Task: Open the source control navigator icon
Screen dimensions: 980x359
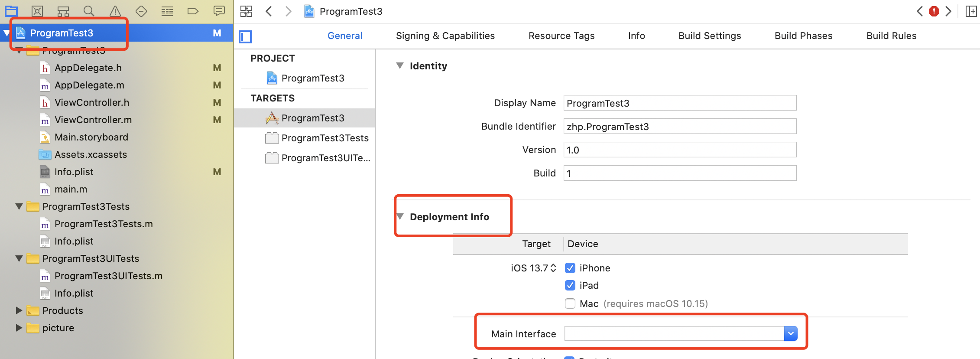Action: 37,11
